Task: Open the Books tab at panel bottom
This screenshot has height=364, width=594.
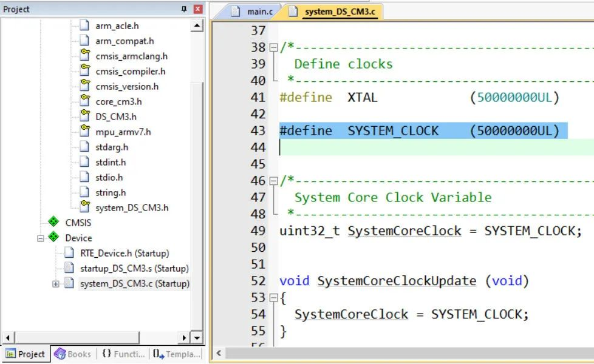Action: click(x=73, y=354)
